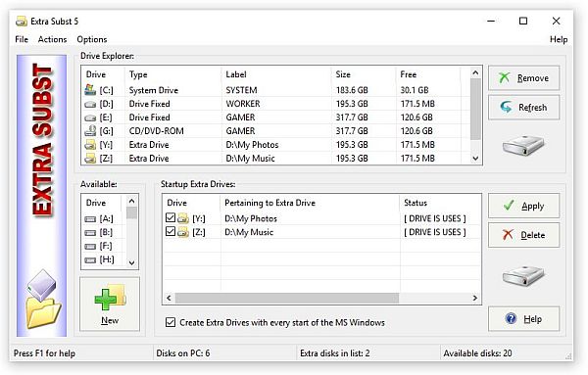Click D:\My Photos in Drive Explorer
This screenshot has height=375, width=588.
252,145
